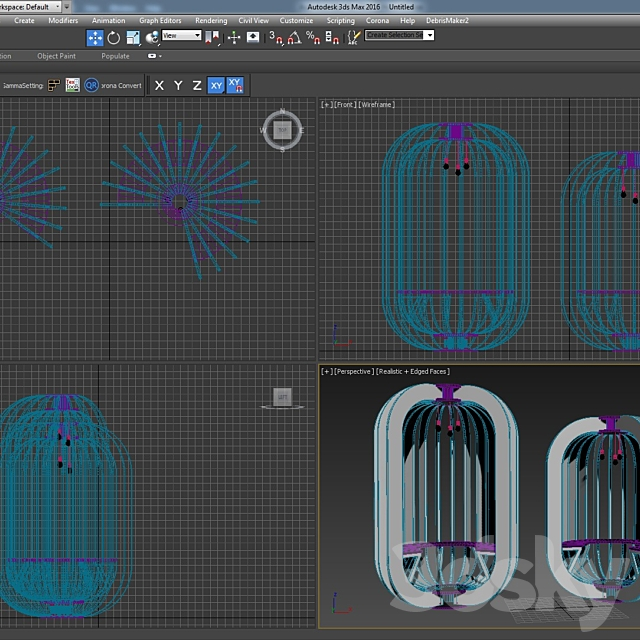This screenshot has width=640, height=640.
Task: Expand the Create Selection Set dropdown arrow
Action: (x=430, y=35)
